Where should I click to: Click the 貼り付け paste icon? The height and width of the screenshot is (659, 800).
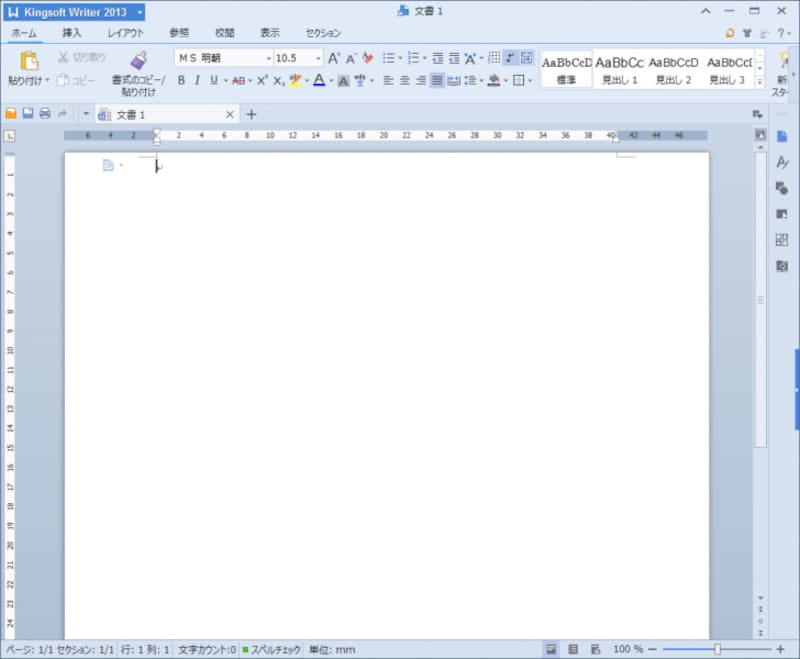tap(29, 61)
